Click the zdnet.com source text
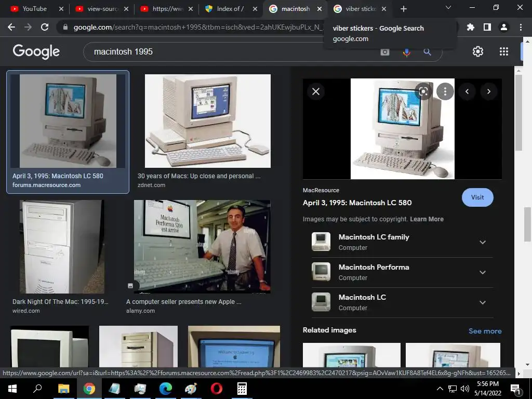Viewport: 532px width, 399px height. (x=151, y=185)
